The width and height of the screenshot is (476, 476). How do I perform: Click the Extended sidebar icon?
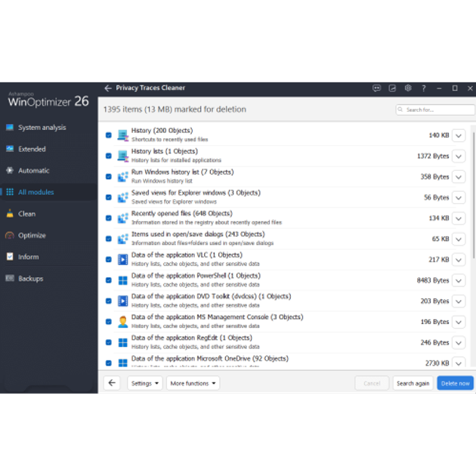10,149
